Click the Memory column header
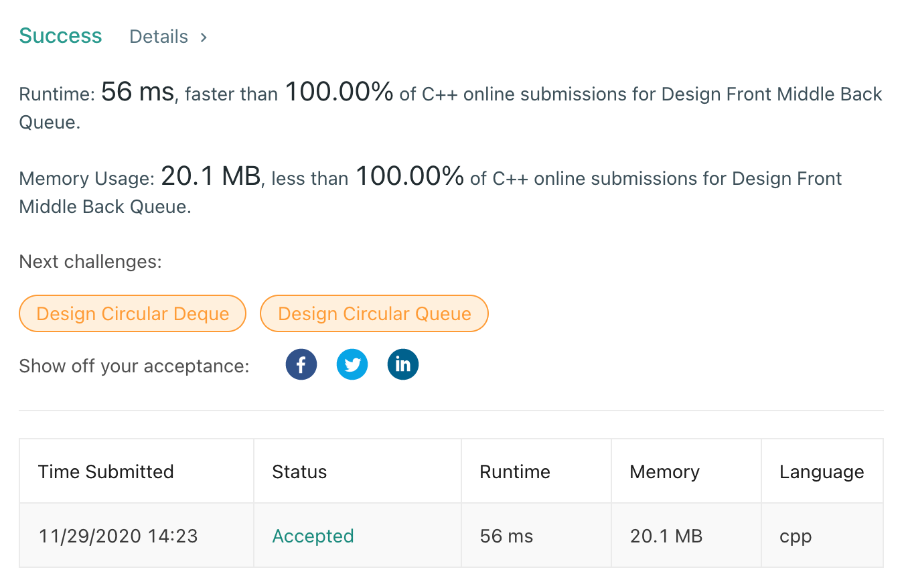The image size is (904, 588). pyautogui.click(x=664, y=471)
